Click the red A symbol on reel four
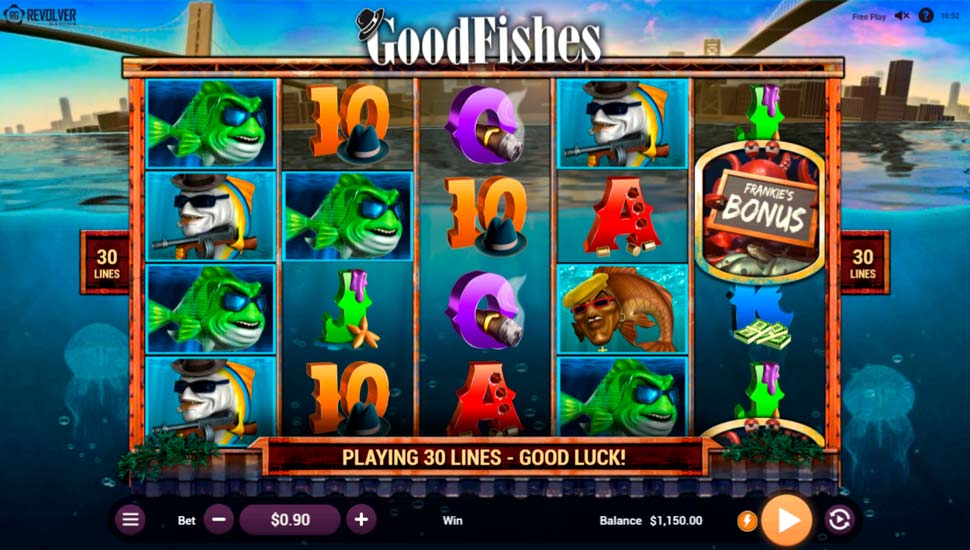The height and width of the screenshot is (550, 970). tap(620, 216)
